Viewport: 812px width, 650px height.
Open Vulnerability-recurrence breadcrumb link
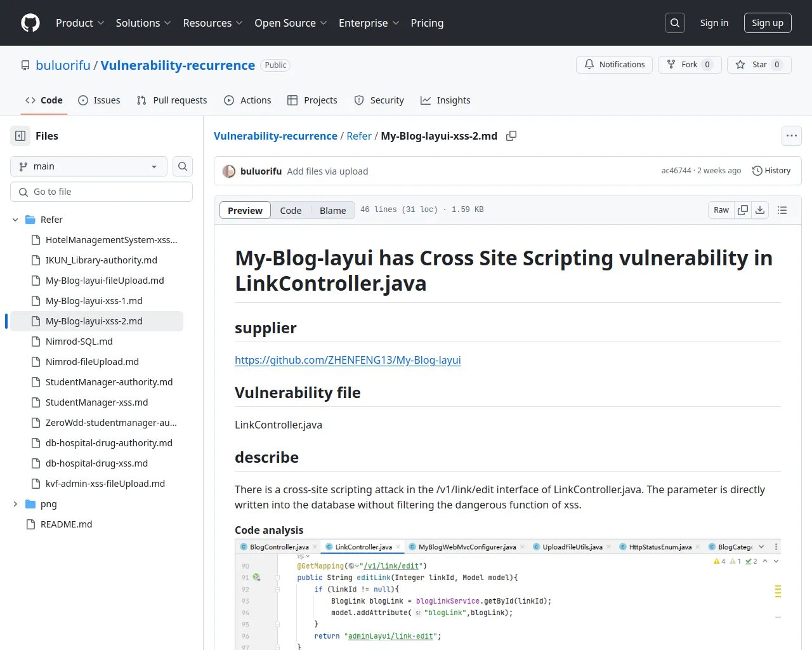[x=275, y=136]
